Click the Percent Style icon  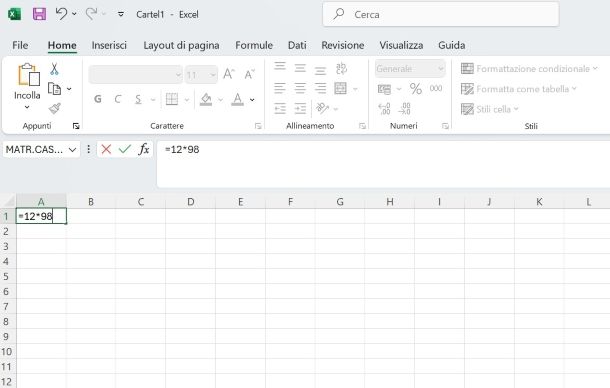click(x=415, y=89)
